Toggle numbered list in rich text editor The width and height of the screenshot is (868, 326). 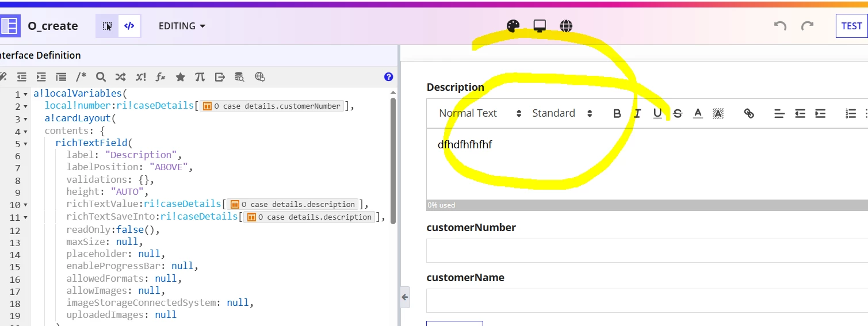pyautogui.click(x=851, y=113)
